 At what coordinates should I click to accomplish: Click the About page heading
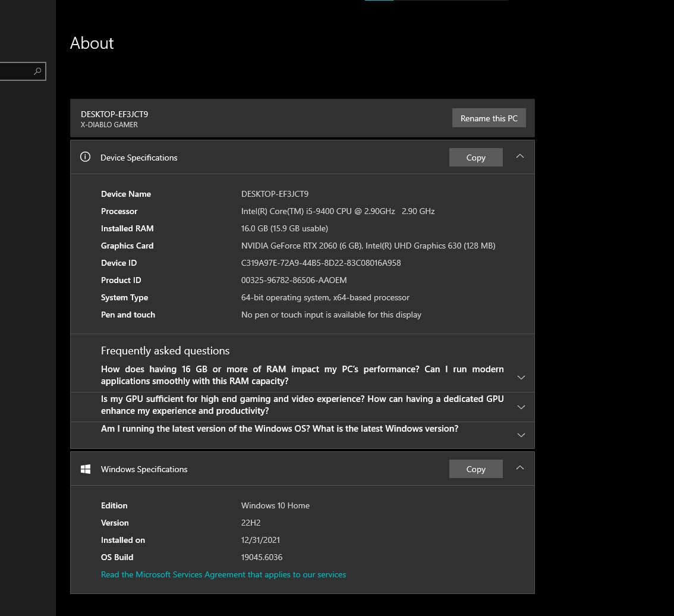92,43
